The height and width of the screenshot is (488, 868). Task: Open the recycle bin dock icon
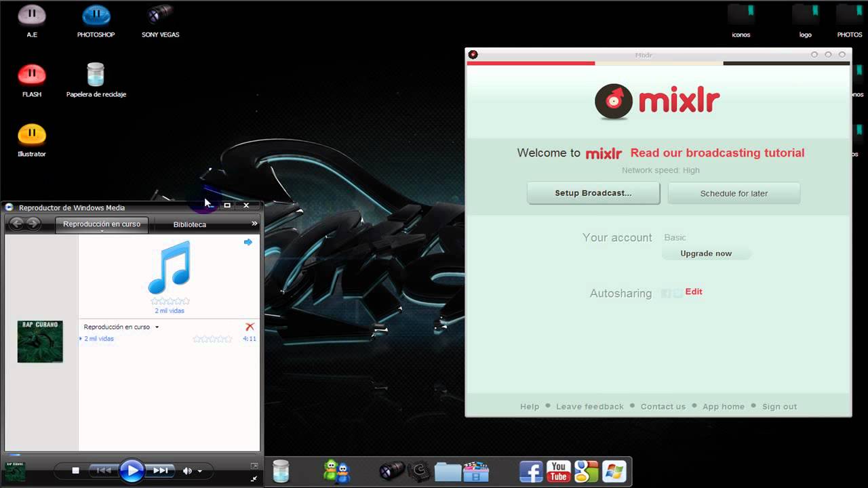click(281, 471)
